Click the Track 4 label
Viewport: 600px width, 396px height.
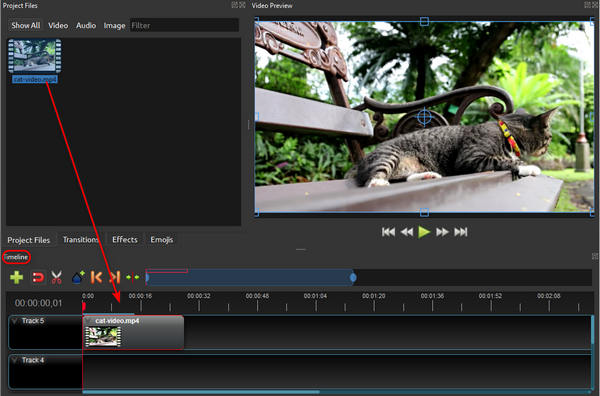[x=33, y=360]
